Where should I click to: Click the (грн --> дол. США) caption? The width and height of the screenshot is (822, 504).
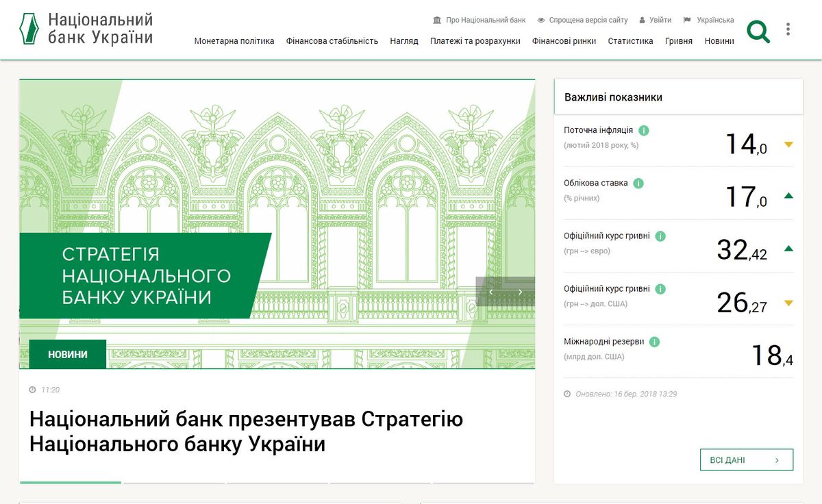coord(595,304)
